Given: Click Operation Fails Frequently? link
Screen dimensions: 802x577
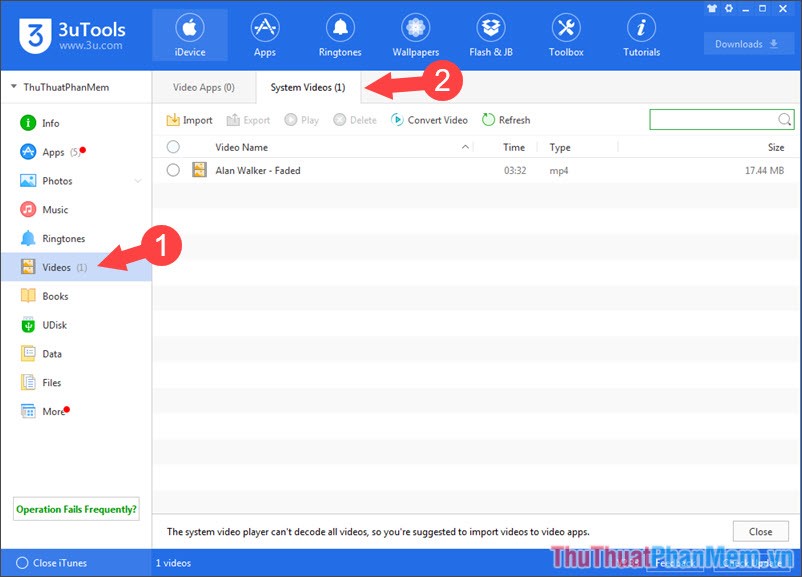Looking at the screenshot, I should tap(76, 509).
